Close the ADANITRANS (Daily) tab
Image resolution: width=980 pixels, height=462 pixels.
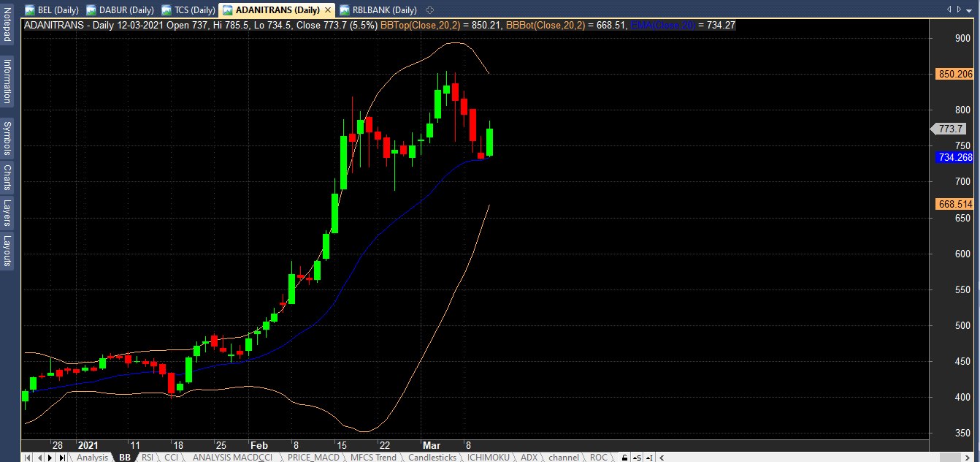[x=327, y=10]
